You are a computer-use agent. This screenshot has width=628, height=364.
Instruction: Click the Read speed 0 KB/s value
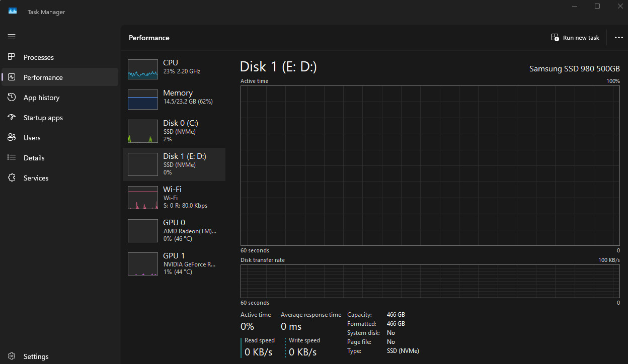[258, 352]
